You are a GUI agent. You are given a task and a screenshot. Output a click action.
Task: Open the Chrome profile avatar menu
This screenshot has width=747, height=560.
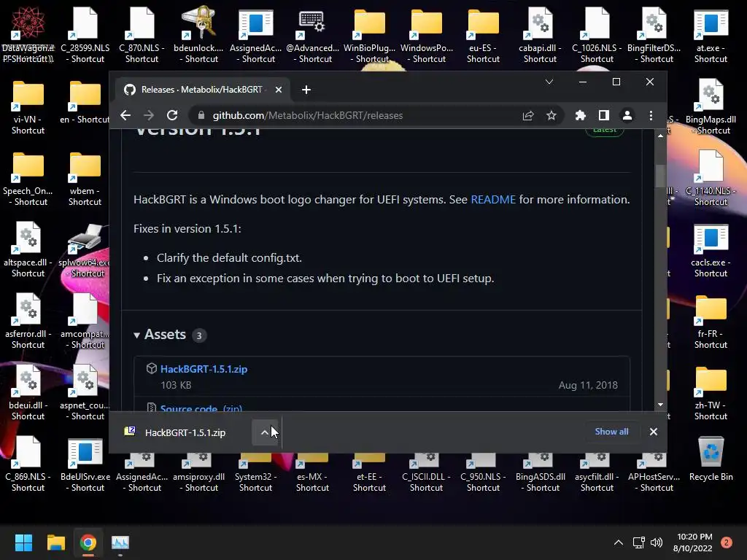tap(627, 115)
